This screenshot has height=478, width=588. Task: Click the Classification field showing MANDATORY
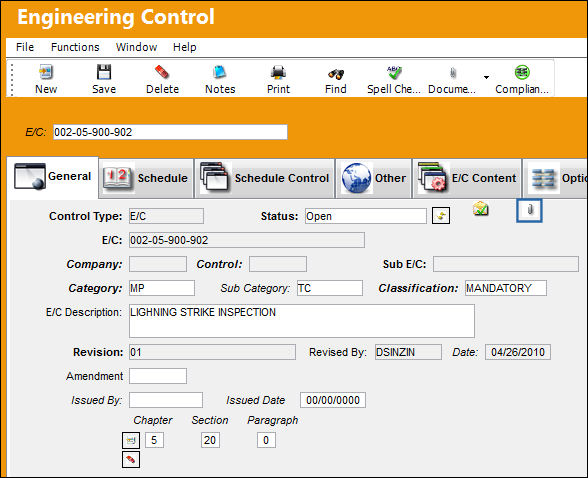click(x=506, y=288)
